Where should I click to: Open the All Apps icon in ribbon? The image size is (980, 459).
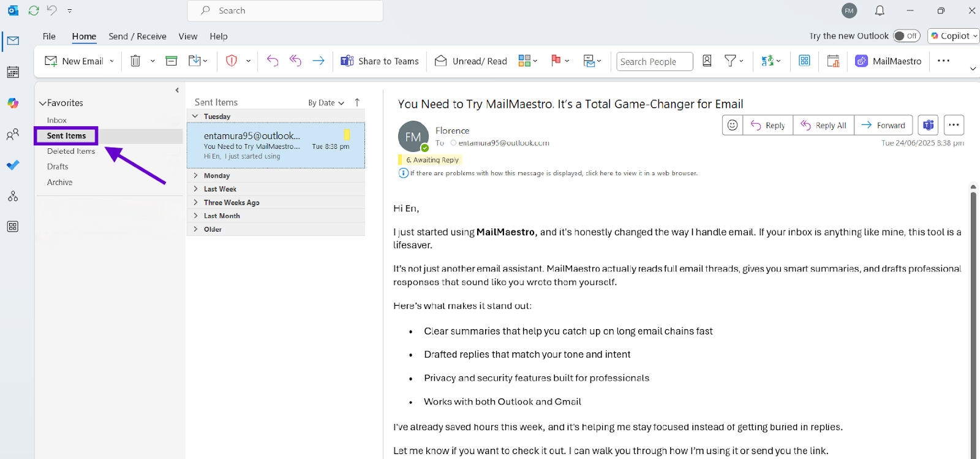(804, 61)
